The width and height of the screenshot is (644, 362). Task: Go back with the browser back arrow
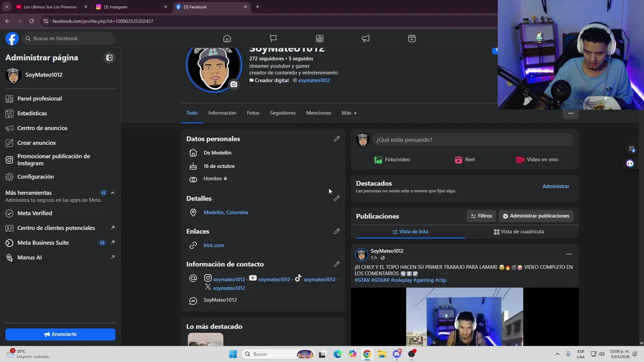[x=7, y=21]
